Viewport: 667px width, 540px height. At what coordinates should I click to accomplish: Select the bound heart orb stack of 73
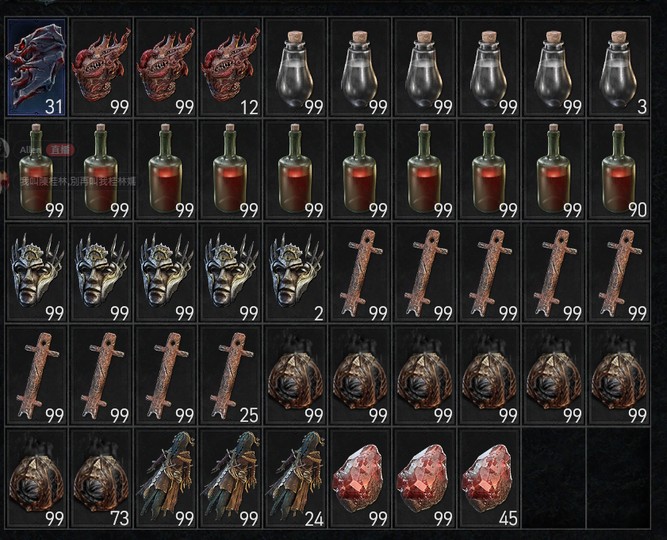coord(102,479)
